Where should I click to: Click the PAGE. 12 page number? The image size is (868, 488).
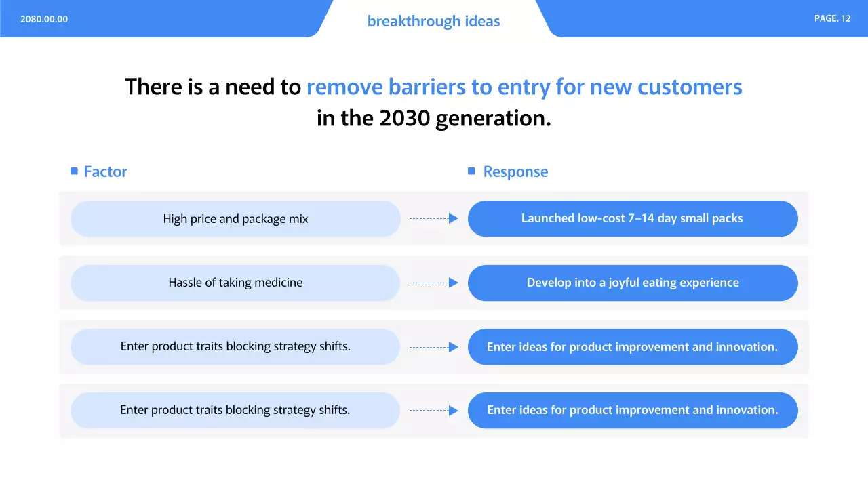click(832, 18)
